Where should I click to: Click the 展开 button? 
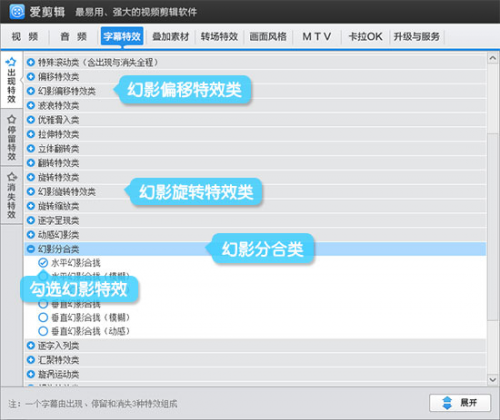(460, 403)
